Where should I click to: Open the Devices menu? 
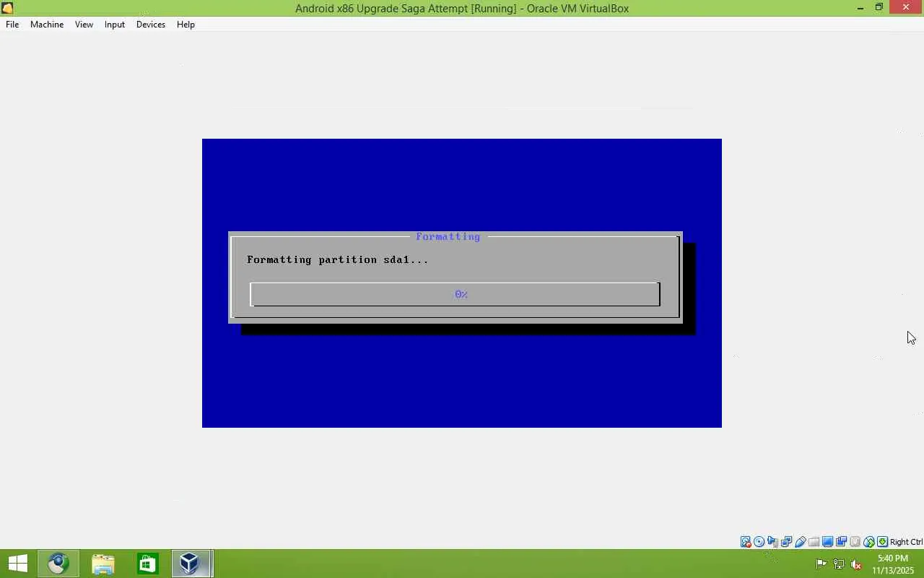coord(151,25)
